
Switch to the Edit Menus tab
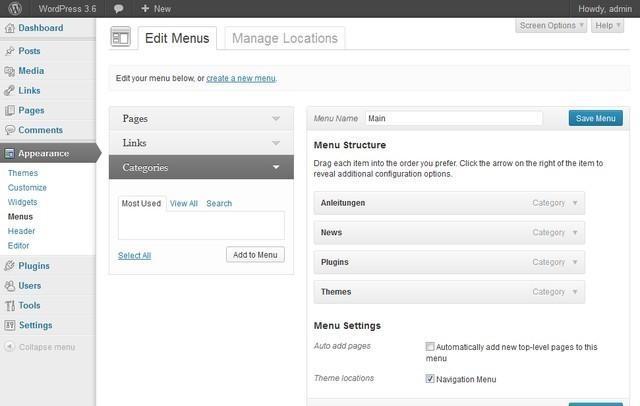tap(177, 38)
